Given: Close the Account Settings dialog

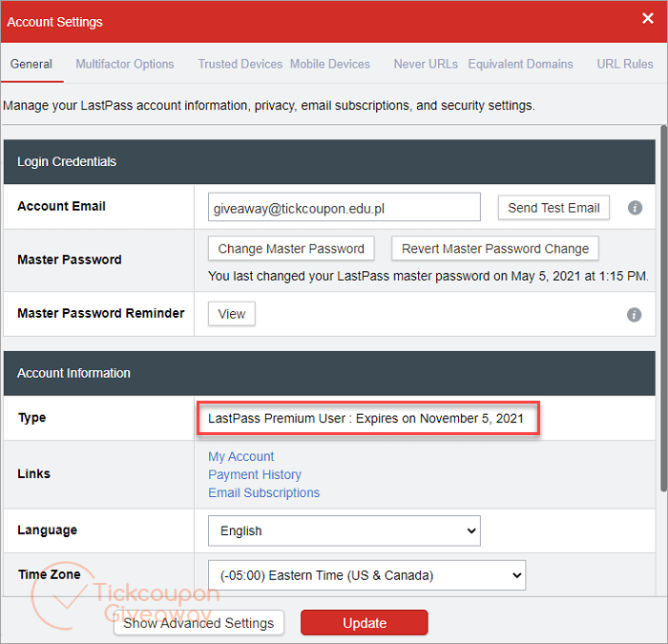Looking at the screenshot, I should (x=648, y=18).
